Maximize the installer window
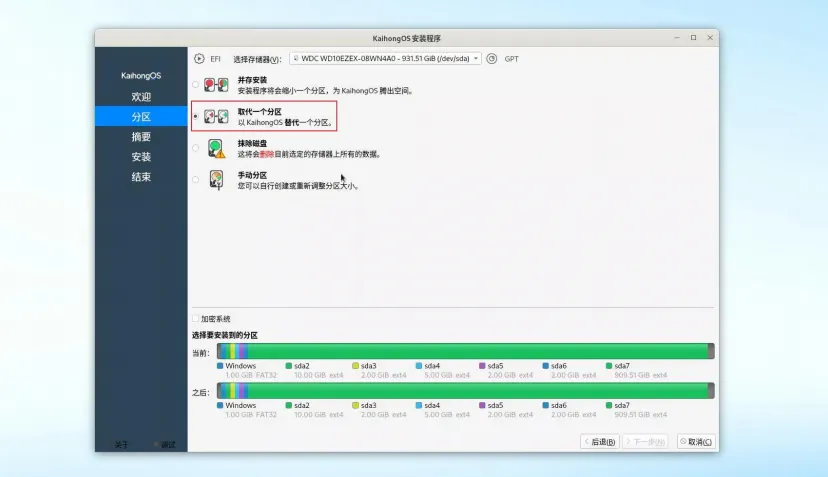Image resolution: width=828 pixels, height=477 pixels. [x=693, y=38]
